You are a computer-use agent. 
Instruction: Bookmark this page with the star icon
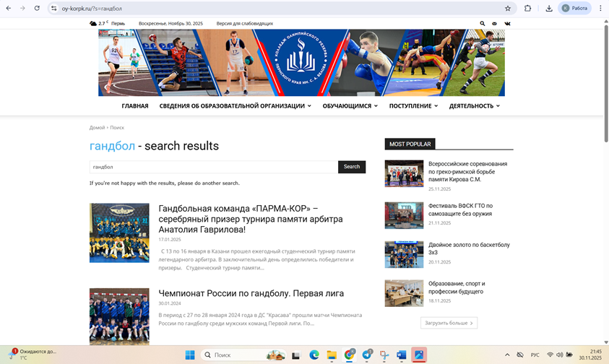tap(508, 8)
